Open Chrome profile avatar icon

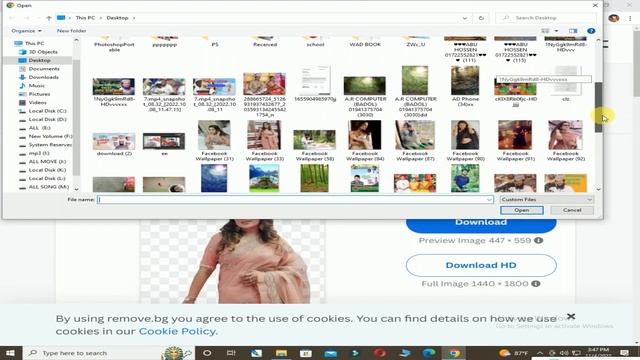(x=613, y=18)
